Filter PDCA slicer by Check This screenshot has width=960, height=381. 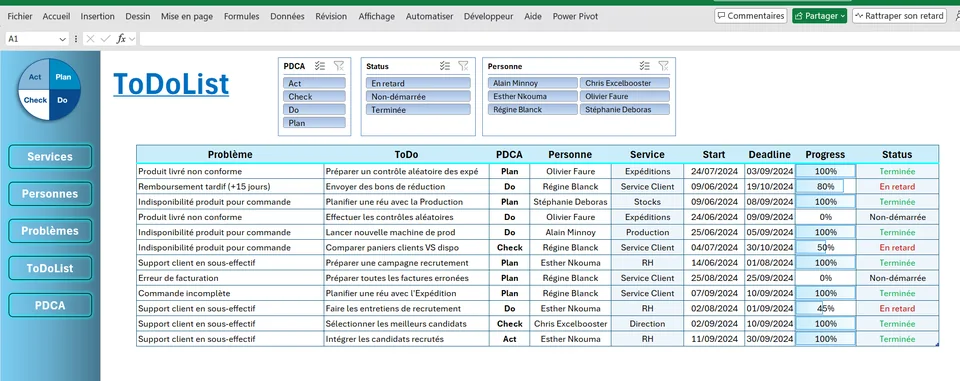click(x=314, y=97)
